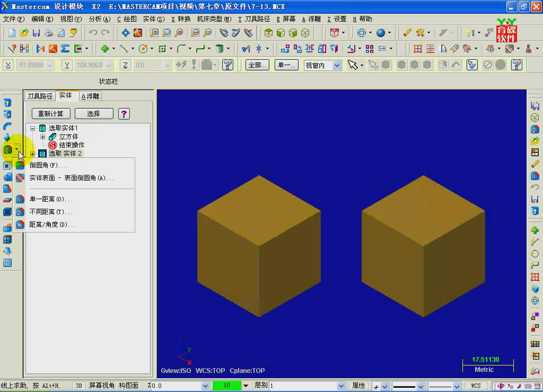Click the 屏幕视角 button in status bar
Viewport: 543px width, 392px height.
coord(102,386)
